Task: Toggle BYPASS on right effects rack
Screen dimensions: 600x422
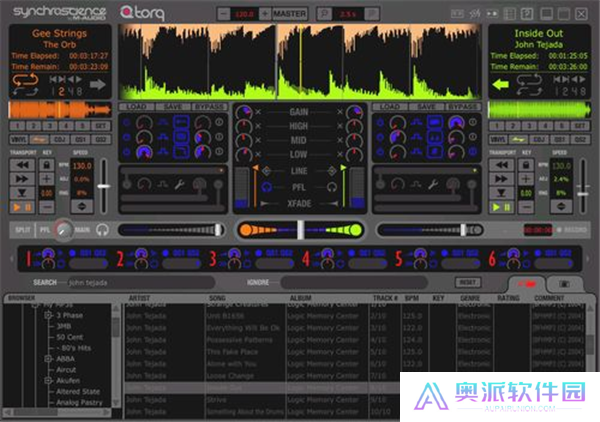Action: tap(463, 107)
